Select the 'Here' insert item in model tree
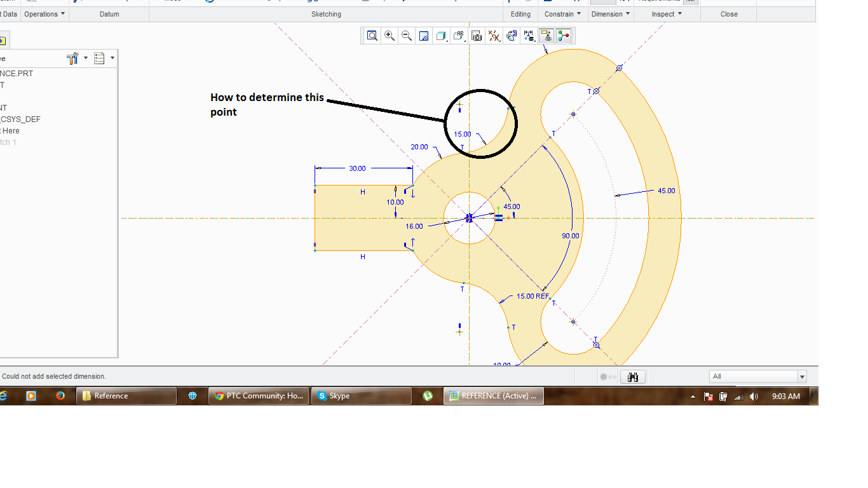The height and width of the screenshot is (488, 868). pos(10,131)
